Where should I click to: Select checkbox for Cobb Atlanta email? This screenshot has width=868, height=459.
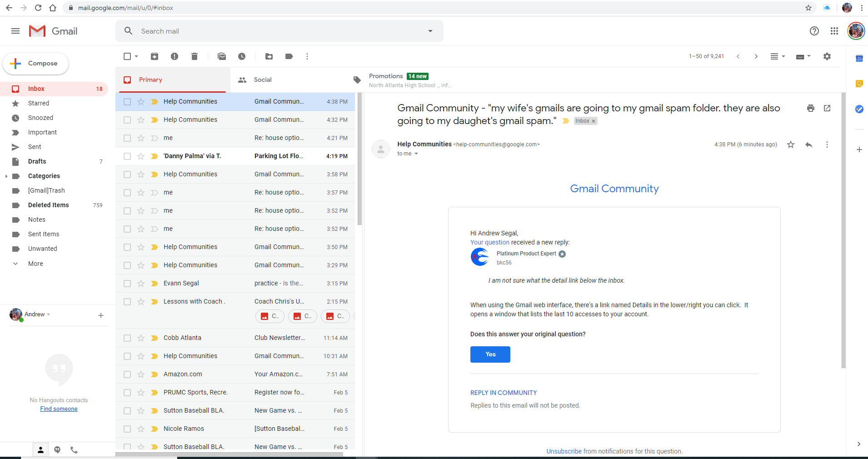coord(127,338)
